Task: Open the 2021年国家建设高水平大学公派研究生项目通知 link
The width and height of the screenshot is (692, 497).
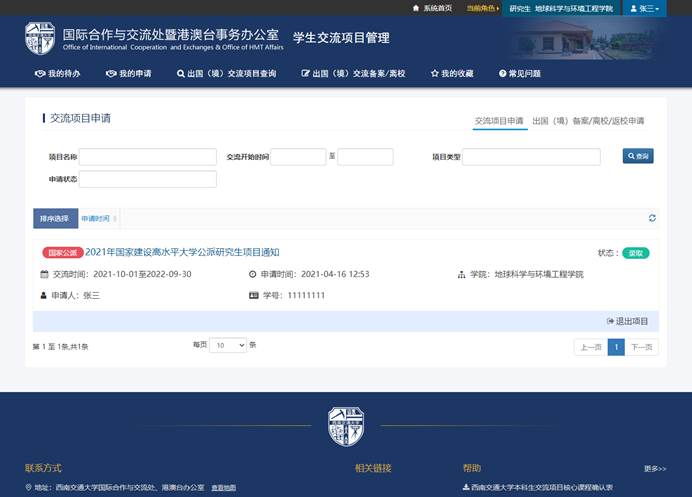Action: [x=182, y=253]
